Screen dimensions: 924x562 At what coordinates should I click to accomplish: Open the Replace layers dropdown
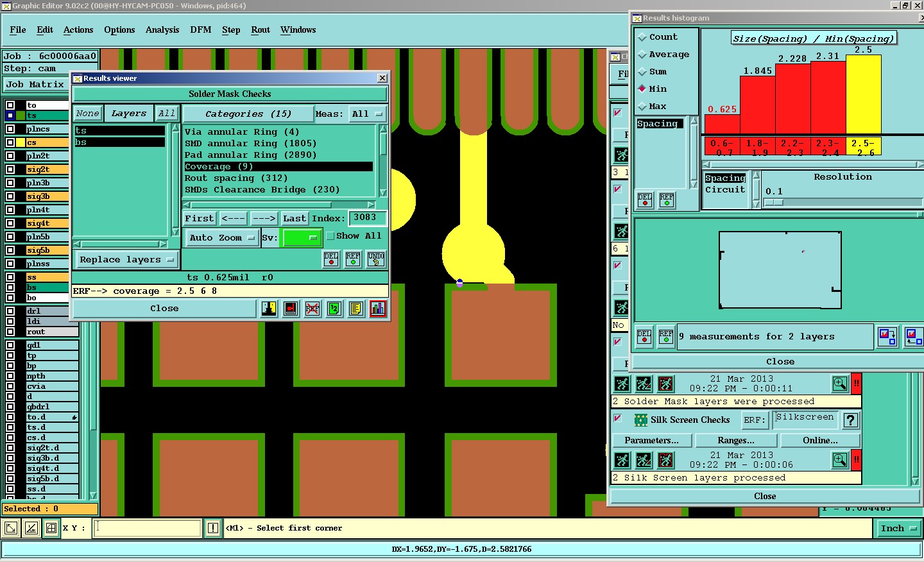126,260
